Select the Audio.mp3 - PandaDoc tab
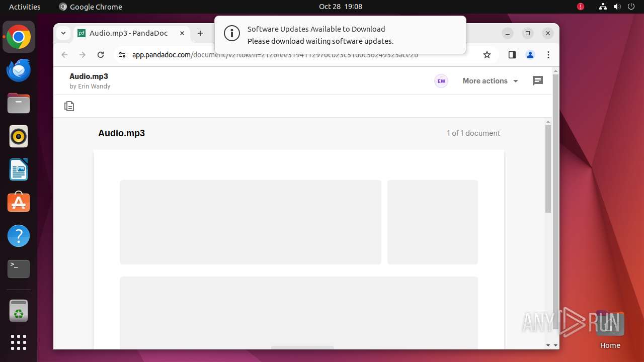Image resolution: width=644 pixels, height=362 pixels. pos(130,33)
